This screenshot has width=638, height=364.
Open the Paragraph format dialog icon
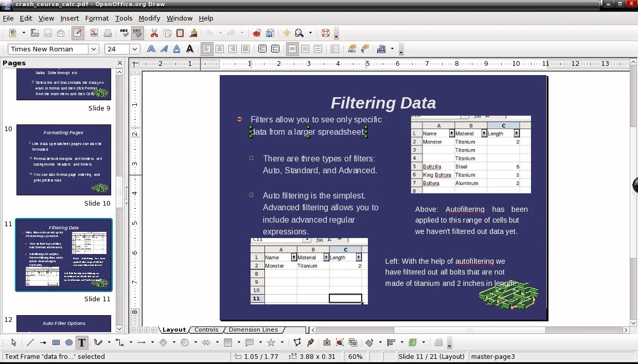click(365, 49)
